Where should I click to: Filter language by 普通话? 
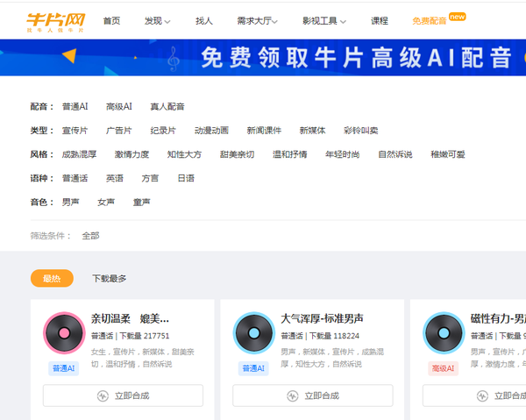point(75,178)
